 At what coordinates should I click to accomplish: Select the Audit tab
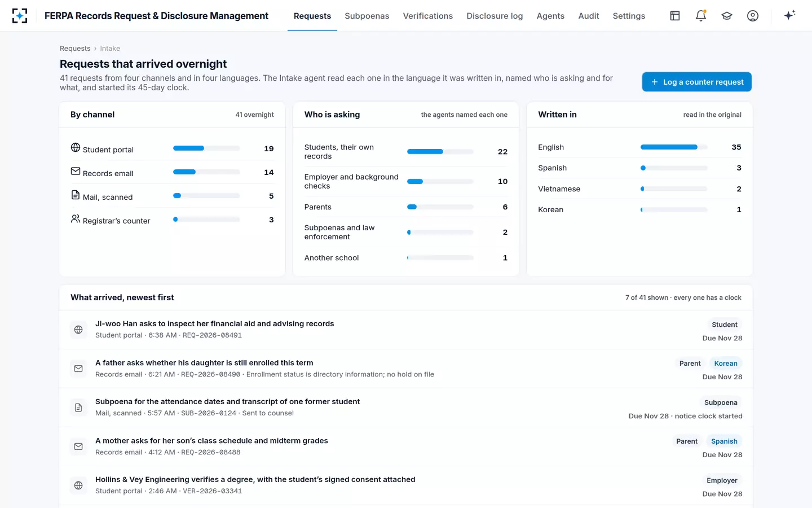tap(589, 16)
